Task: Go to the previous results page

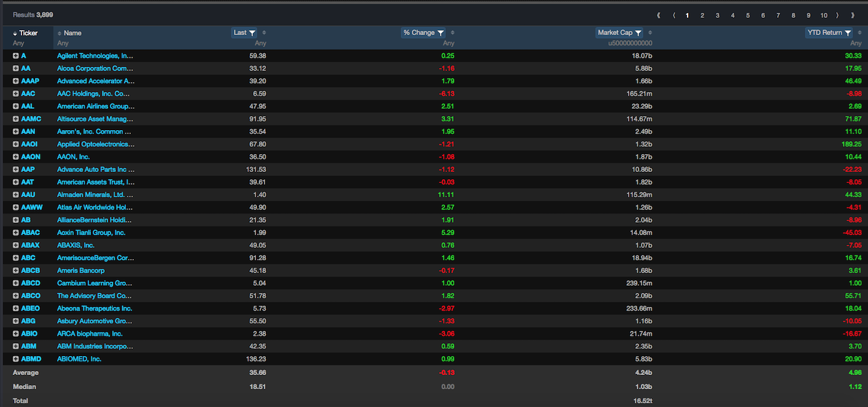Action: pos(674,15)
